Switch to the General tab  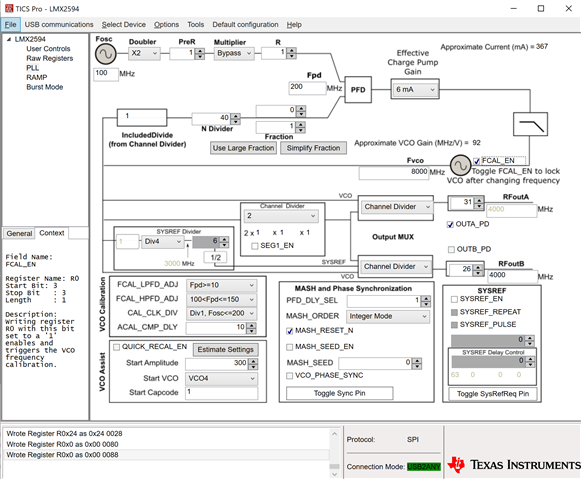(x=19, y=233)
